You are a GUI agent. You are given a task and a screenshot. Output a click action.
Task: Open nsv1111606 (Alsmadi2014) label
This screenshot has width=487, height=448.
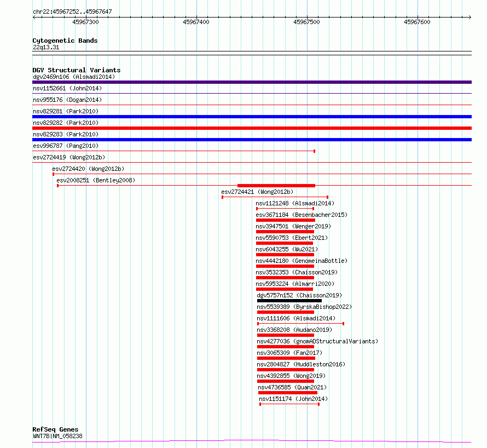(x=296, y=318)
